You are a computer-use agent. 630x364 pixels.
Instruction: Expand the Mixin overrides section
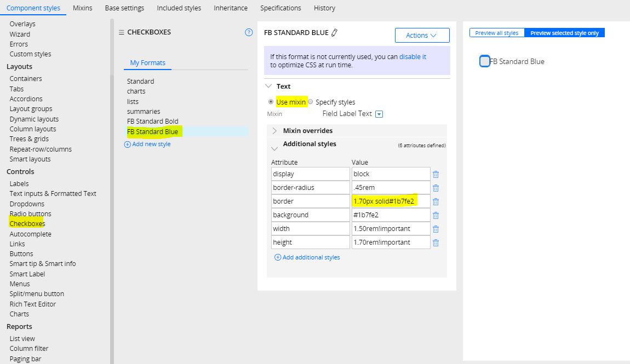click(x=274, y=130)
